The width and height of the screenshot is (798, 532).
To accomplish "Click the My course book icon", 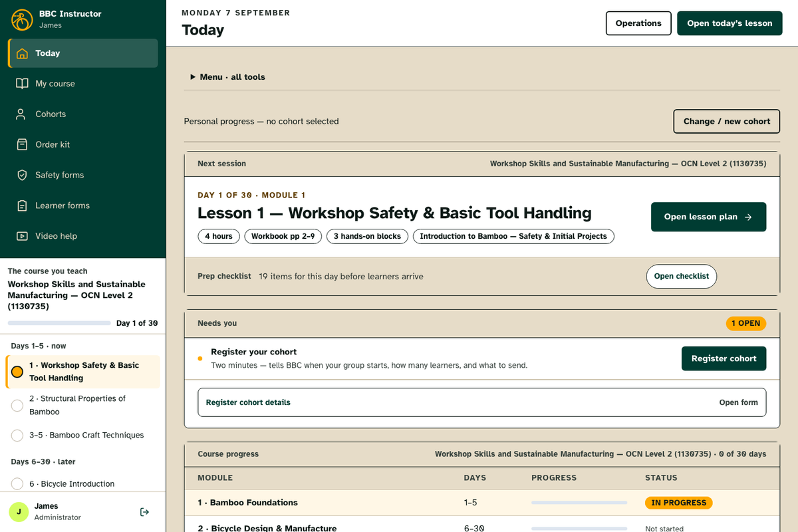I will pos(23,84).
